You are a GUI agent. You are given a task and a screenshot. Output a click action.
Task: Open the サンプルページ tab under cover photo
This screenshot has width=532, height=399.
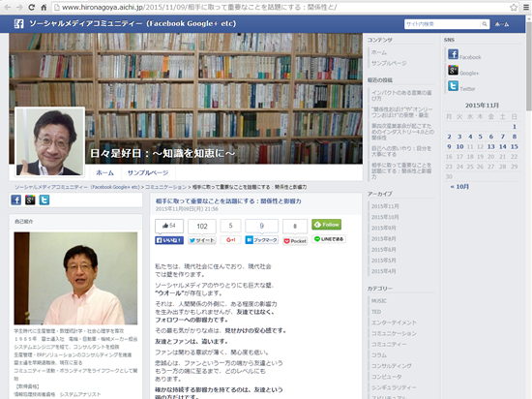pos(148,172)
